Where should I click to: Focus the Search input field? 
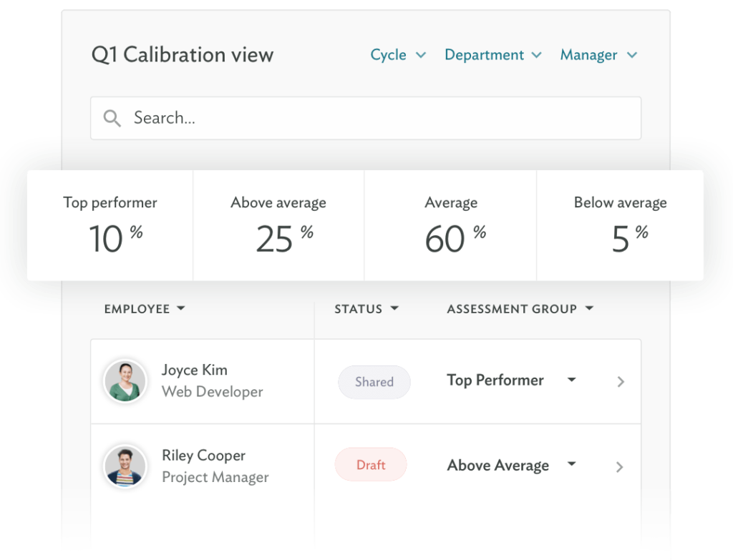[x=379, y=118]
